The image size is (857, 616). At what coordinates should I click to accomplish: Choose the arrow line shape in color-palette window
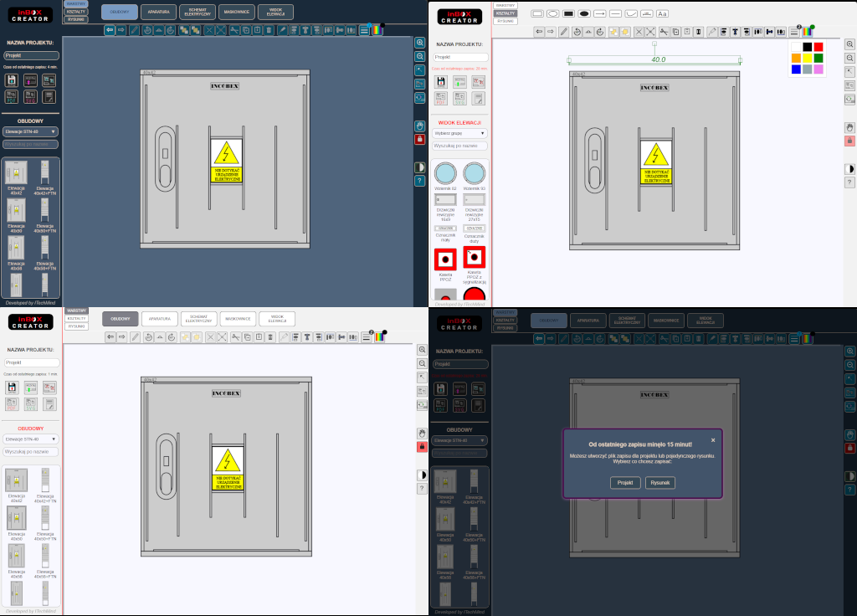pyautogui.click(x=599, y=13)
